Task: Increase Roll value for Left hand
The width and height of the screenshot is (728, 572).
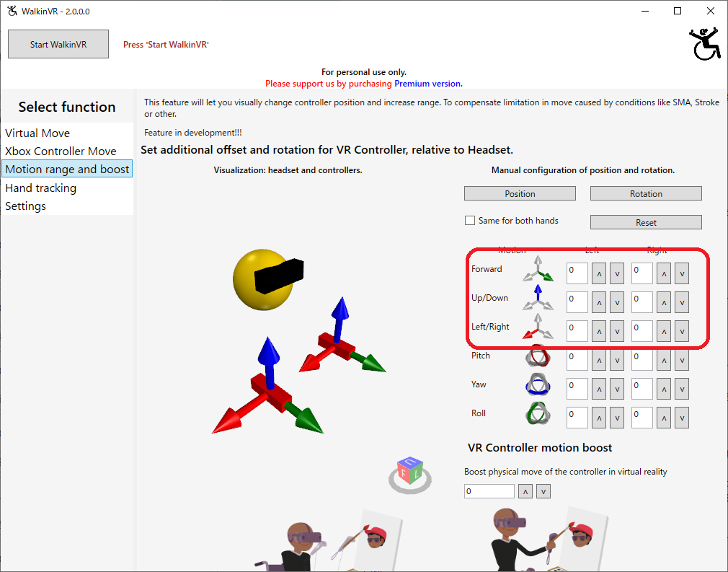Action: click(599, 418)
